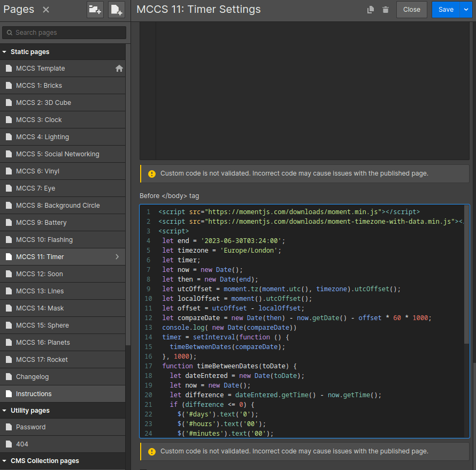Click the new folder icon in Pages header
Viewport: 476px width, 470px height.
tap(95, 10)
